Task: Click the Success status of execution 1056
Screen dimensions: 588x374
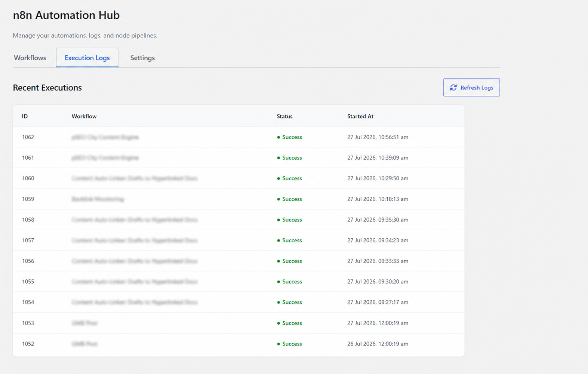Action: tap(290, 261)
